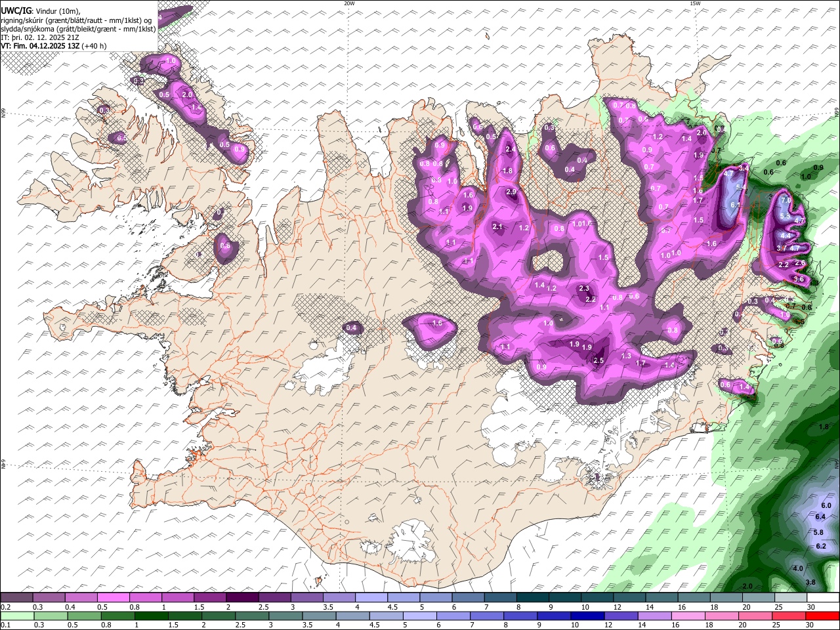Image resolution: width=840 pixels, height=630 pixels.
Task: Click the "2.9" snowfall value on the map
Action: tap(512, 192)
